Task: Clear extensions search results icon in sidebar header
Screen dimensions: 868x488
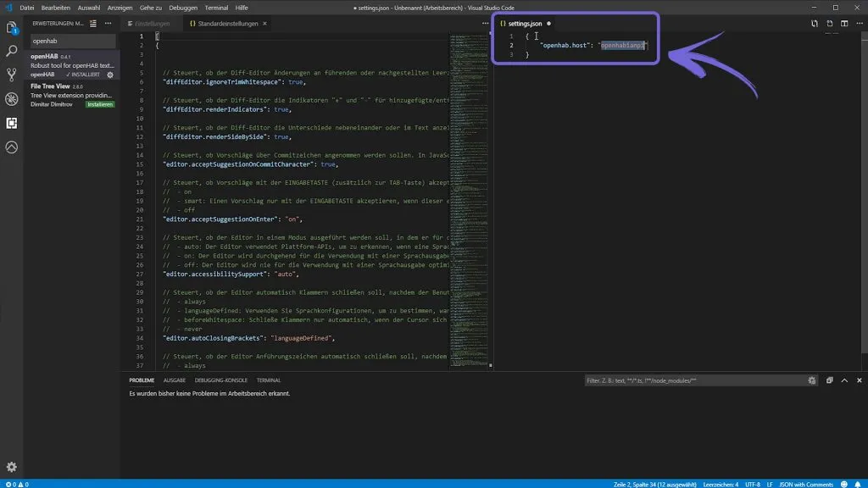Action: tap(93, 23)
